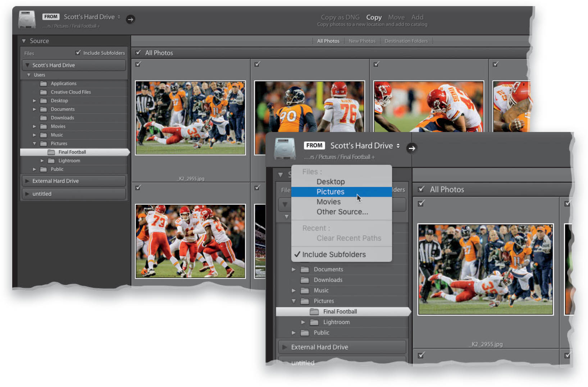Select Add import option
Viewport: 588px width, 387px height.
pos(417,17)
